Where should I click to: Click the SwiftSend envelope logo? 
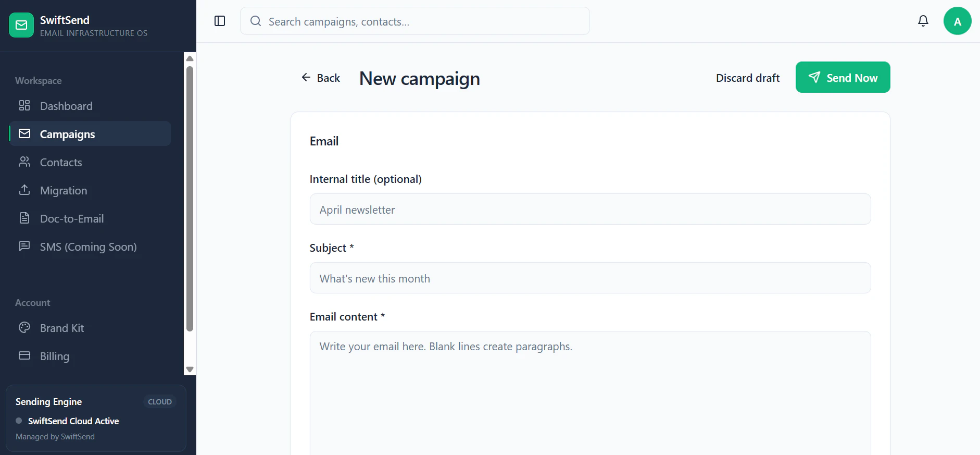(x=21, y=26)
